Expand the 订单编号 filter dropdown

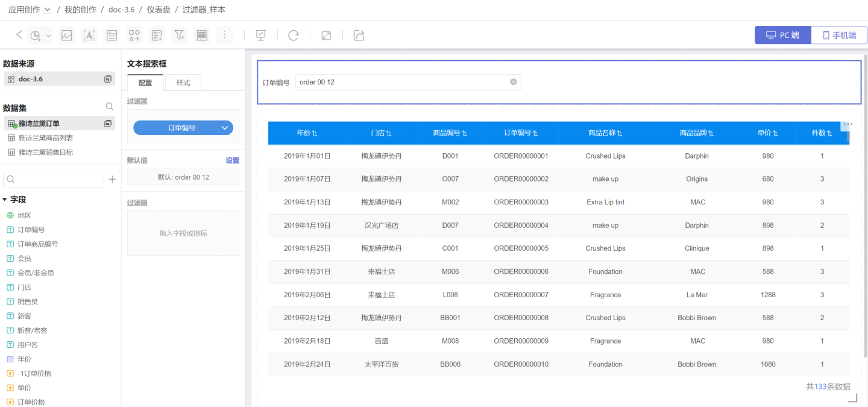225,128
